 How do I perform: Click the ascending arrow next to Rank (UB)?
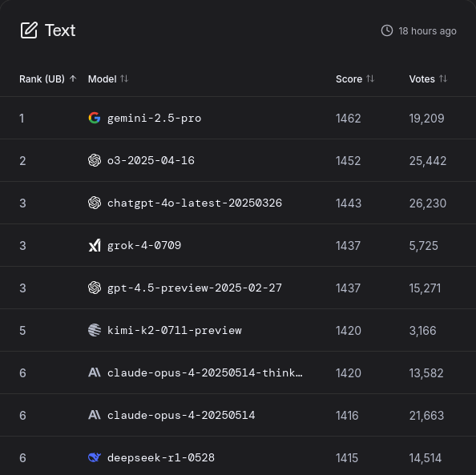coord(73,78)
